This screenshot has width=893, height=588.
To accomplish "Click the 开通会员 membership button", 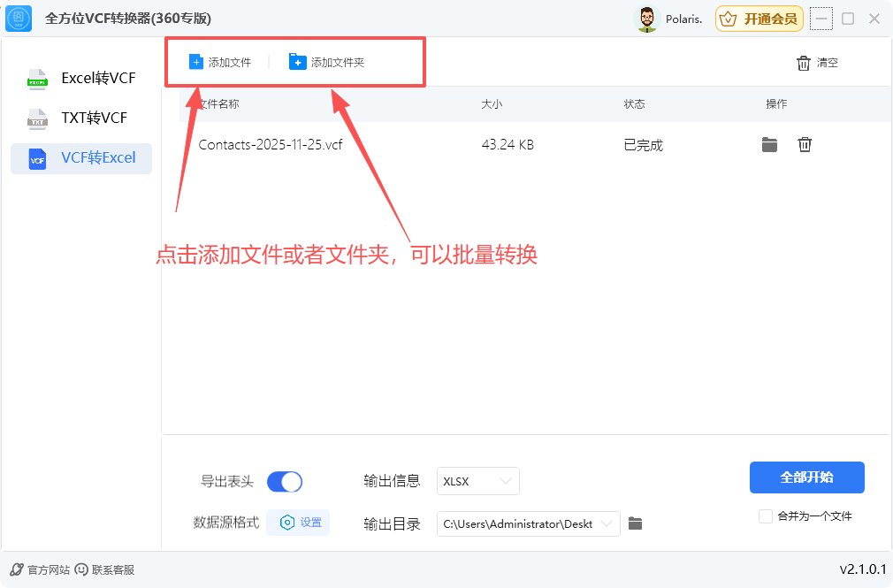I will 759,18.
